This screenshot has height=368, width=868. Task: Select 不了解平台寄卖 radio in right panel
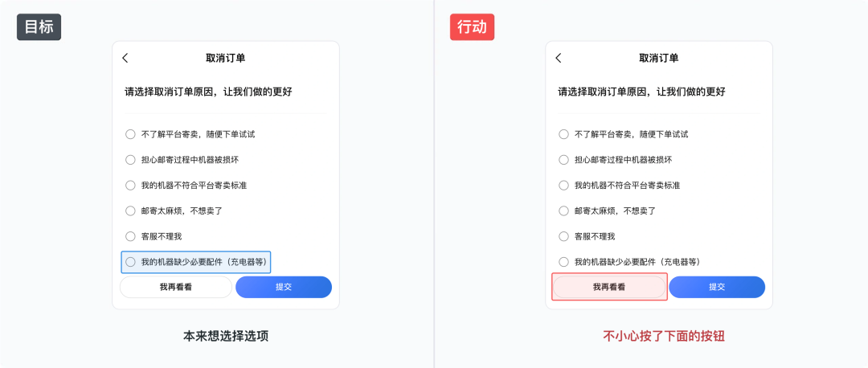564,134
